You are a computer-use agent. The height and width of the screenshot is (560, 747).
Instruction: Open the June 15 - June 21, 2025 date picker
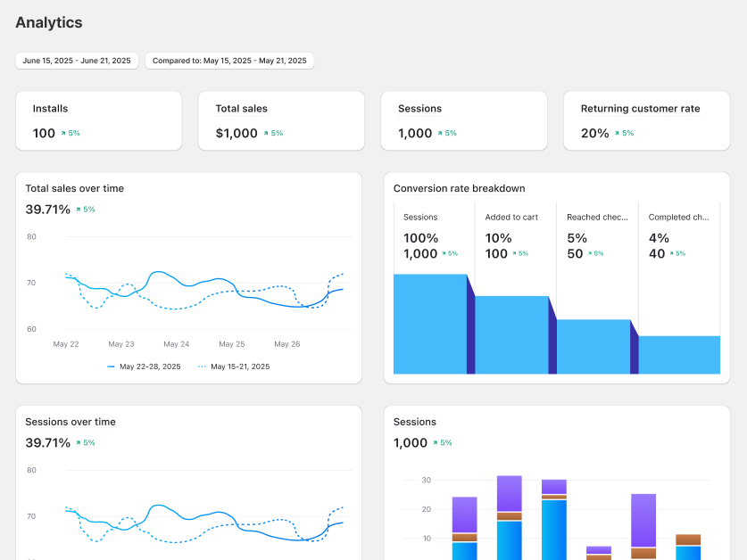[x=77, y=61]
